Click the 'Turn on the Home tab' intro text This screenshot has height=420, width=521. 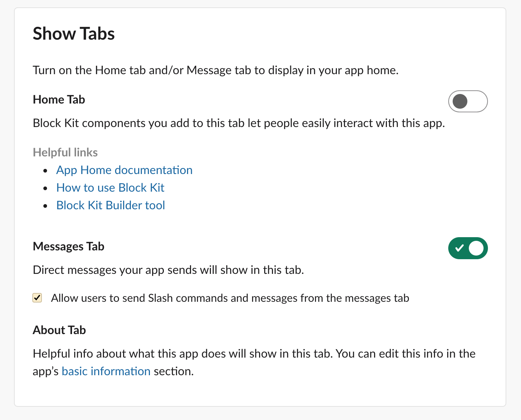coord(216,70)
